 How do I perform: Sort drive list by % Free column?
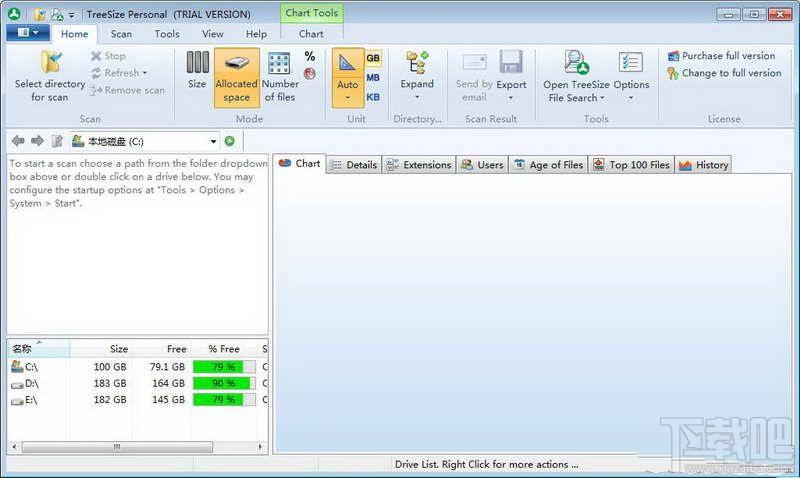224,349
